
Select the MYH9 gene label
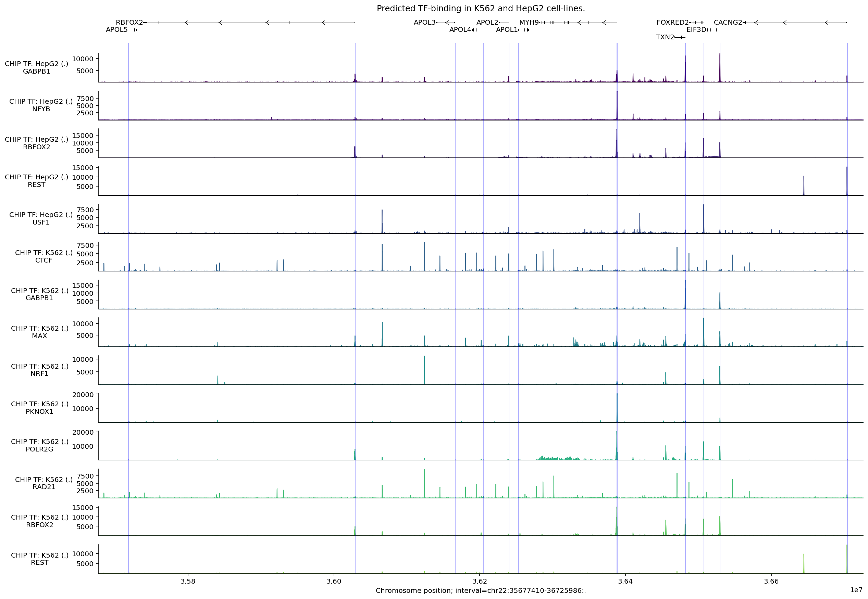pyautogui.click(x=529, y=23)
